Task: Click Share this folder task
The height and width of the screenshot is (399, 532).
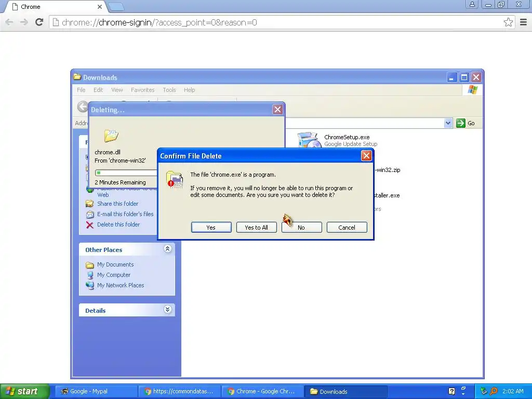Action: [117, 204]
